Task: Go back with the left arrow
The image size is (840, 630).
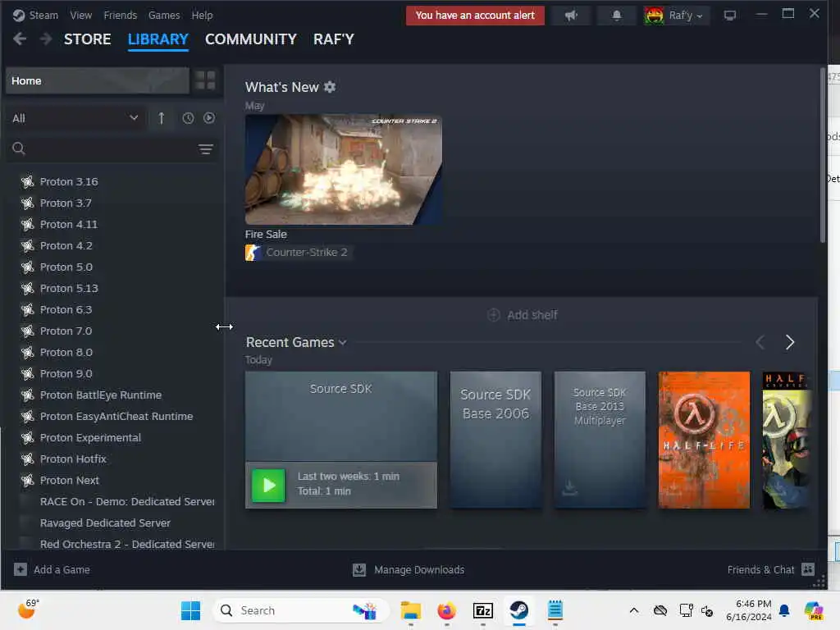Action: pos(20,39)
